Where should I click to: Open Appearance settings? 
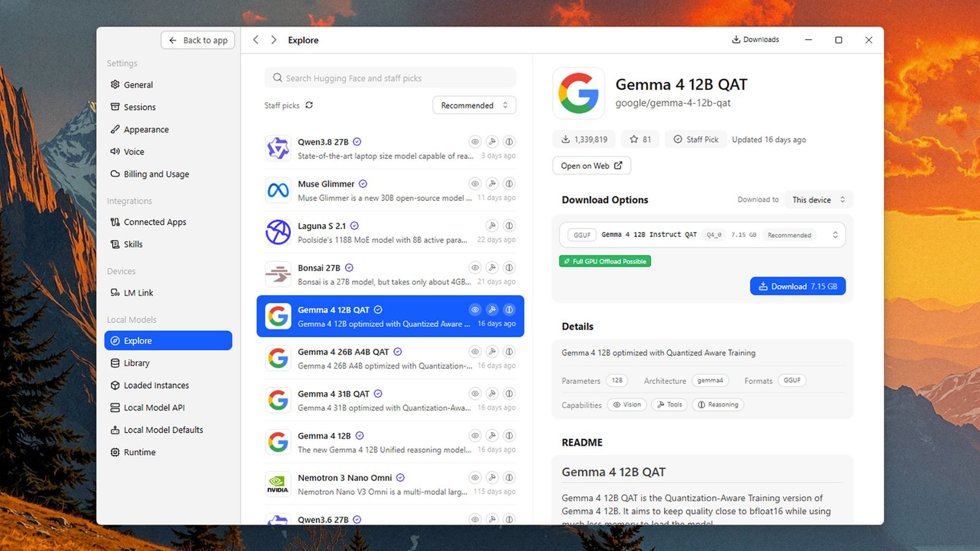tap(168, 130)
